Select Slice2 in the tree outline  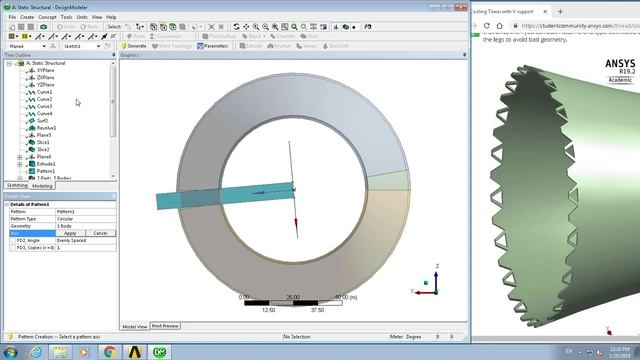click(43, 150)
